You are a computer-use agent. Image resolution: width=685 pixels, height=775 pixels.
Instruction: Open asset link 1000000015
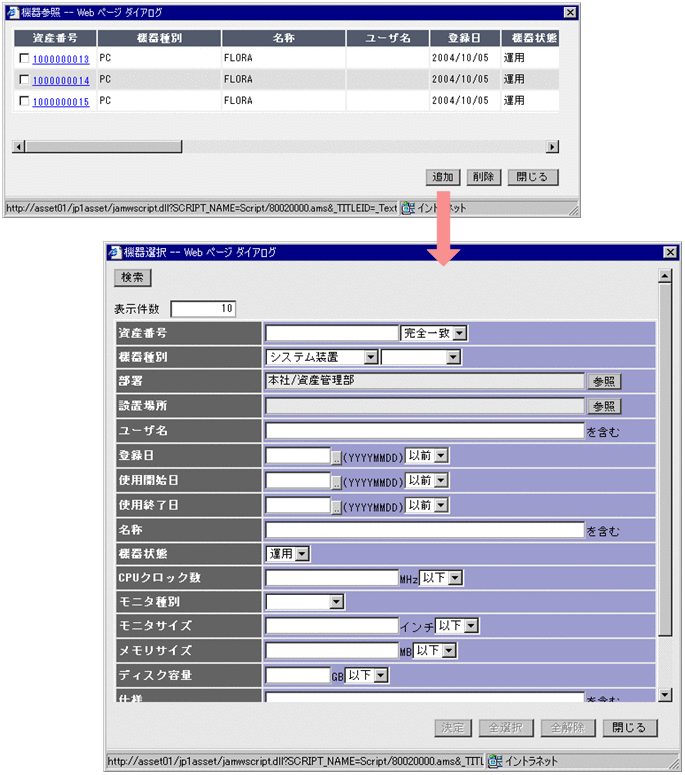point(61,102)
